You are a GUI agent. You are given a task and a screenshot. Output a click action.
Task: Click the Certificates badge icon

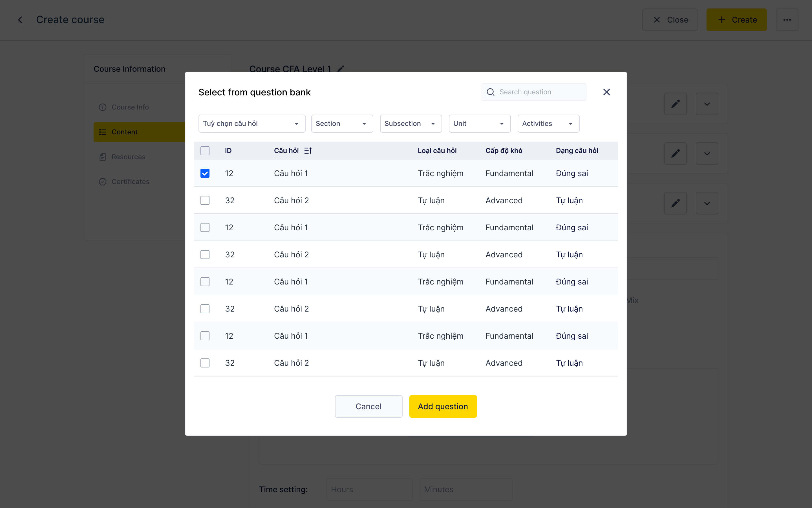tap(103, 182)
